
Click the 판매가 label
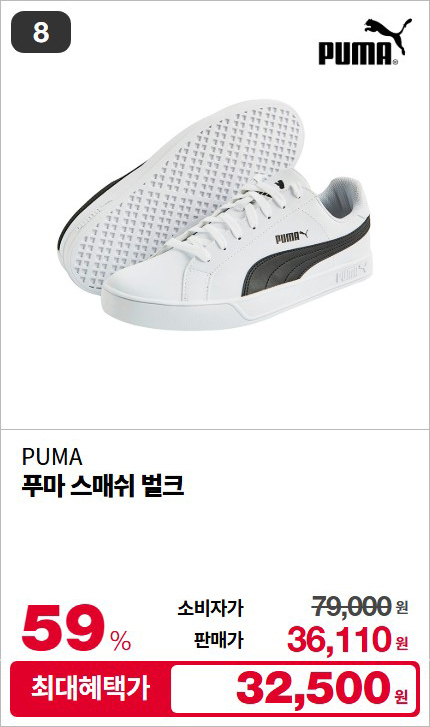(218, 640)
